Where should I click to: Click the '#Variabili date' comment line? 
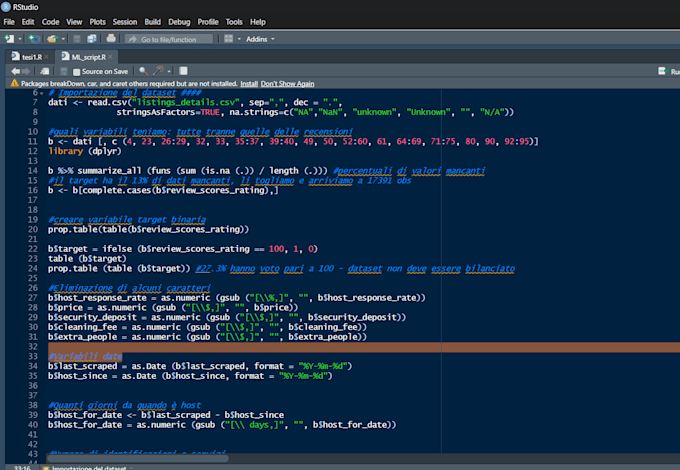85,356
